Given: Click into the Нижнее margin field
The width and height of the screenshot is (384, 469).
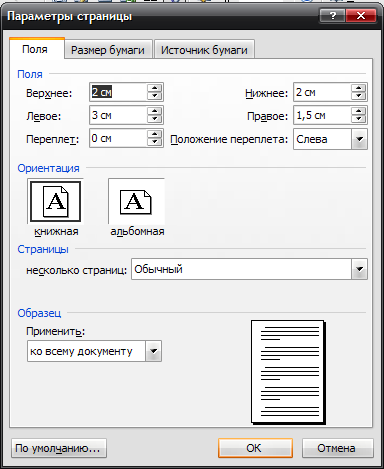Looking at the screenshot, I should [322, 92].
